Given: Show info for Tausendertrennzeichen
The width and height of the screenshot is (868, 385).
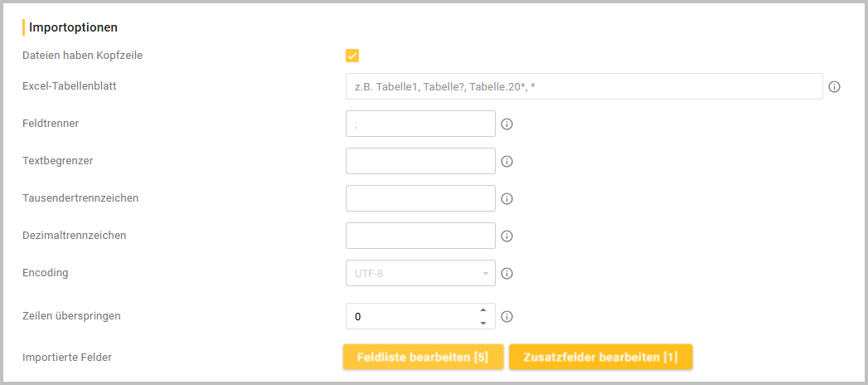Looking at the screenshot, I should coord(507,198).
